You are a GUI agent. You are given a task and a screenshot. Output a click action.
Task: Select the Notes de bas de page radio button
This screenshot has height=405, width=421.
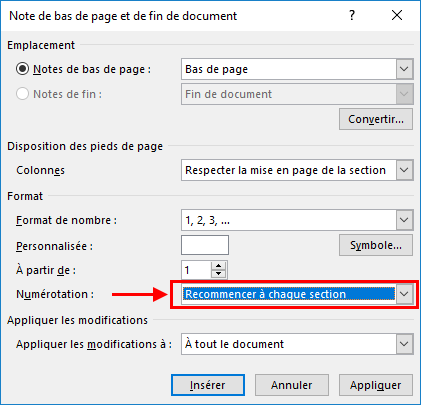[22, 69]
